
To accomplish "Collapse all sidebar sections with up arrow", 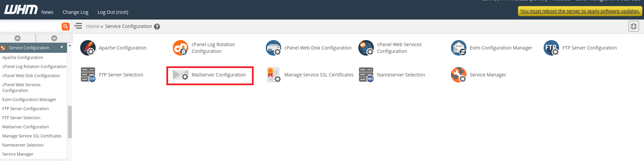I will coord(18,38).
